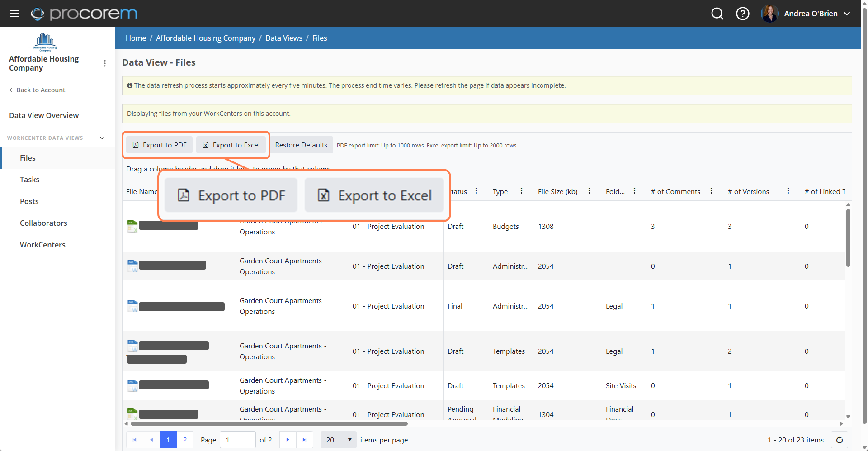Select page 2 in pager
The height and width of the screenshot is (451, 868).
[x=185, y=440]
